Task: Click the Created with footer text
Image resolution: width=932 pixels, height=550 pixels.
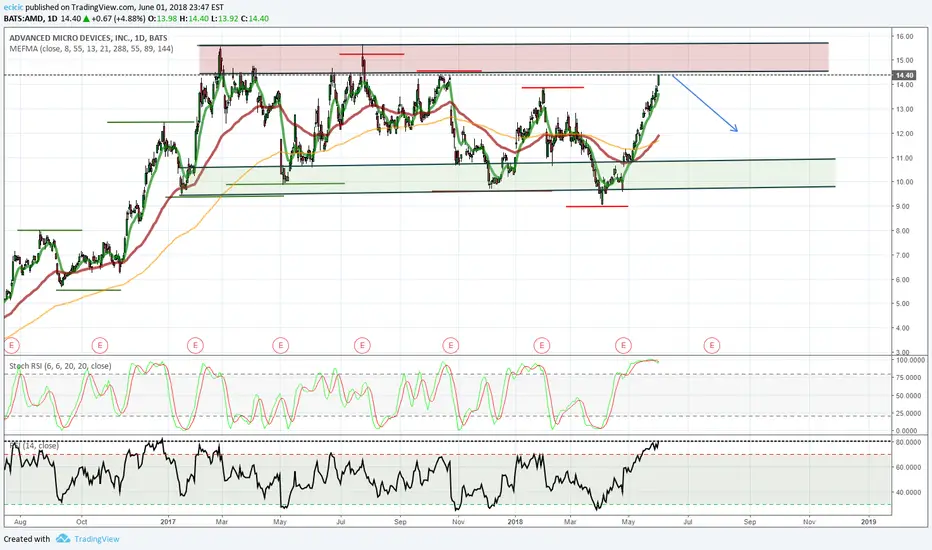Action: click(x=27, y=539)
